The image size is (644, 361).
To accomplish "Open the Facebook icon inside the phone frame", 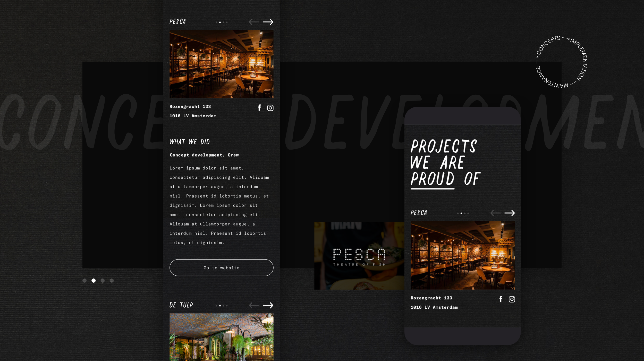I will 501,299.
